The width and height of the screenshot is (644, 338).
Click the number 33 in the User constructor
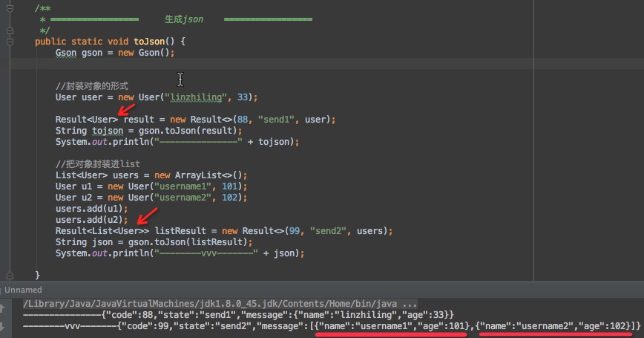tap(243, 97)
